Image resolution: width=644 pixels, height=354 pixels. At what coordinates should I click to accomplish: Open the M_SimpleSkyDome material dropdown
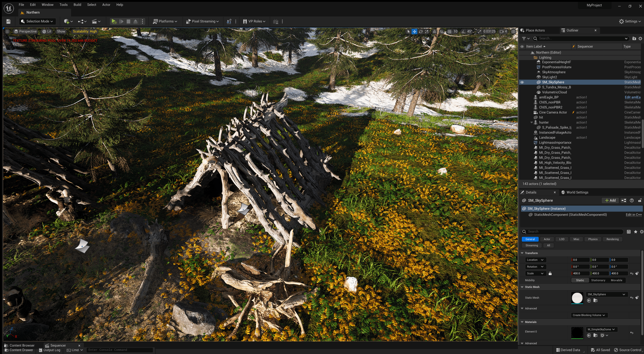pos(601,330)
